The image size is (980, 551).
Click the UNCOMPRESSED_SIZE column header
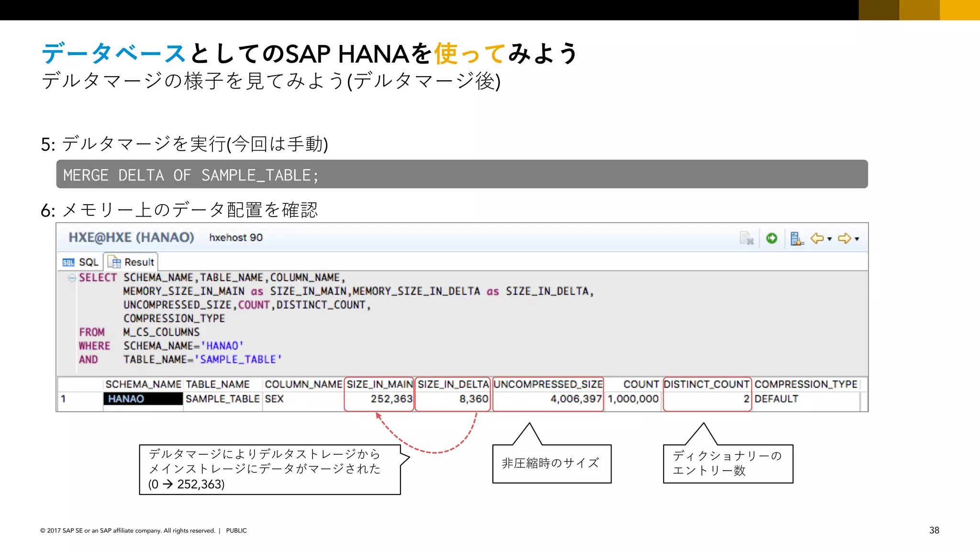click(548, 385)
